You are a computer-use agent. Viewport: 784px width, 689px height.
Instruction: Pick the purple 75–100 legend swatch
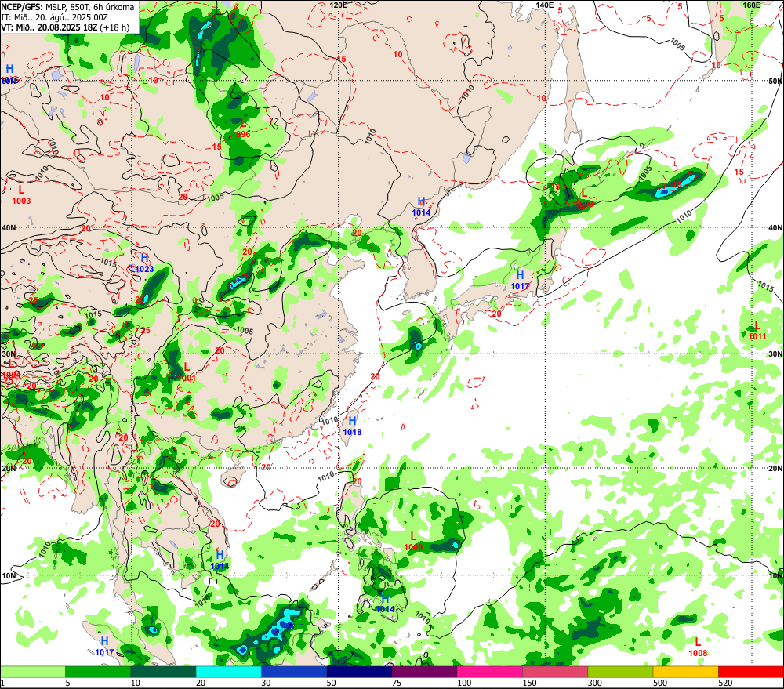[424, 672]
